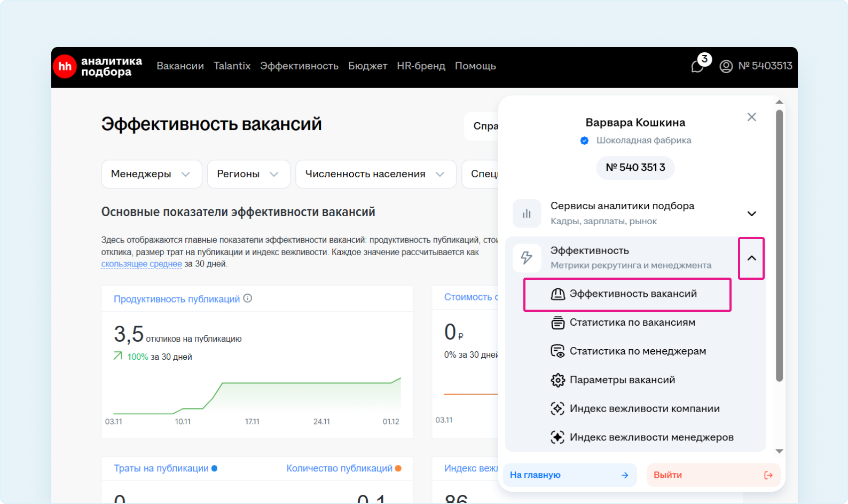Click the Выйти logout button
The height and width of the screenshot is (504, 848).
tap(713, 475)
